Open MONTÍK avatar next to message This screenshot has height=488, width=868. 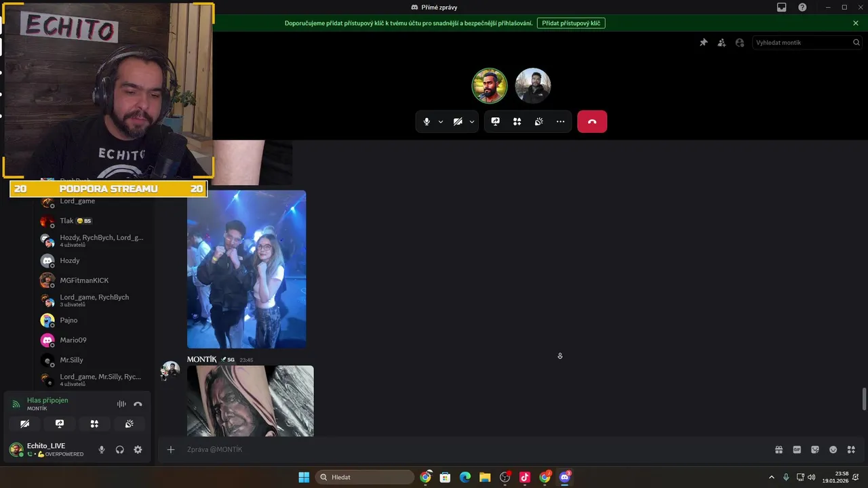170,371
